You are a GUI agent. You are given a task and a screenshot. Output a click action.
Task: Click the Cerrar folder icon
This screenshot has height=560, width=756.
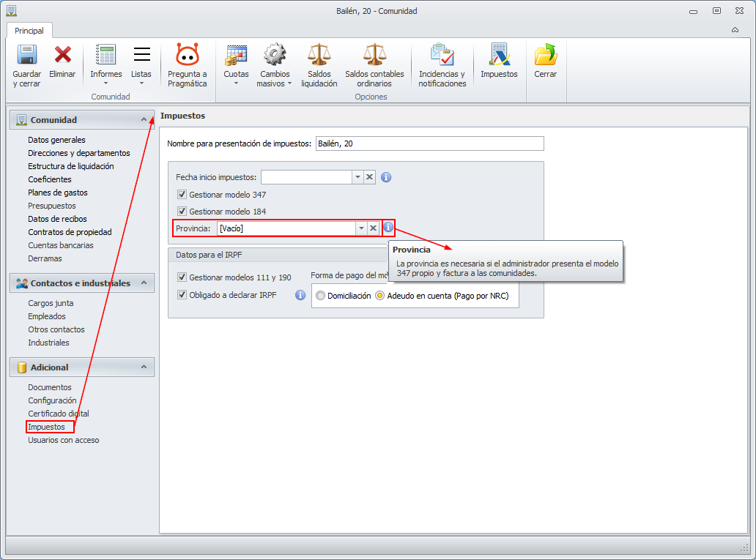point(545,54)
